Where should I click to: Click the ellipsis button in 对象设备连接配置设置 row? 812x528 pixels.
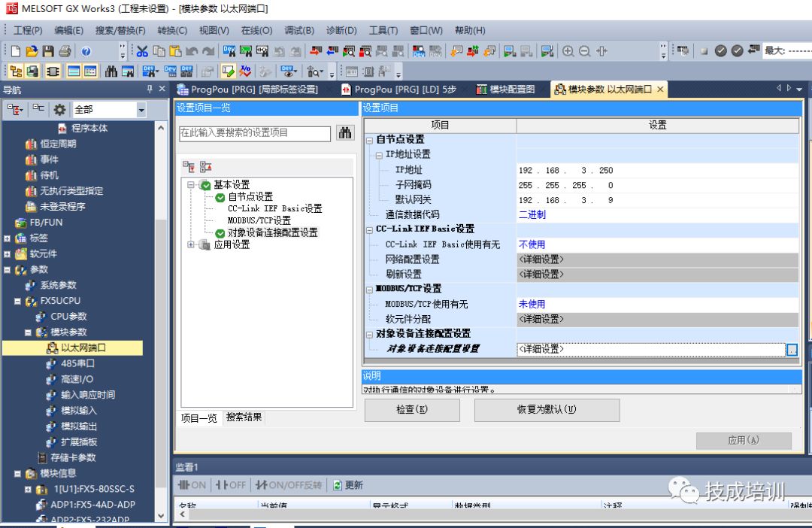click(x=792, y=350)
